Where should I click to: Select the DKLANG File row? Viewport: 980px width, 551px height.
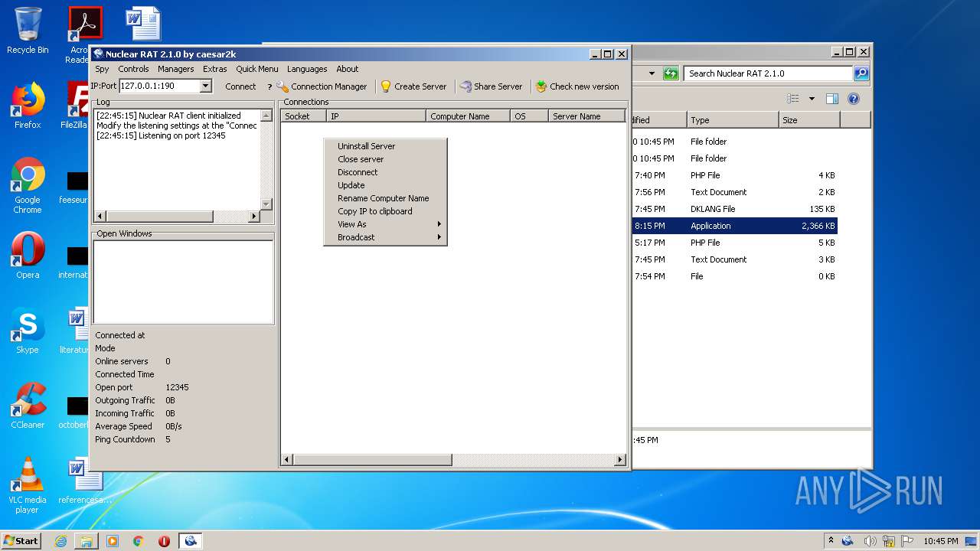pyautogui.click(x=734, y=209)
